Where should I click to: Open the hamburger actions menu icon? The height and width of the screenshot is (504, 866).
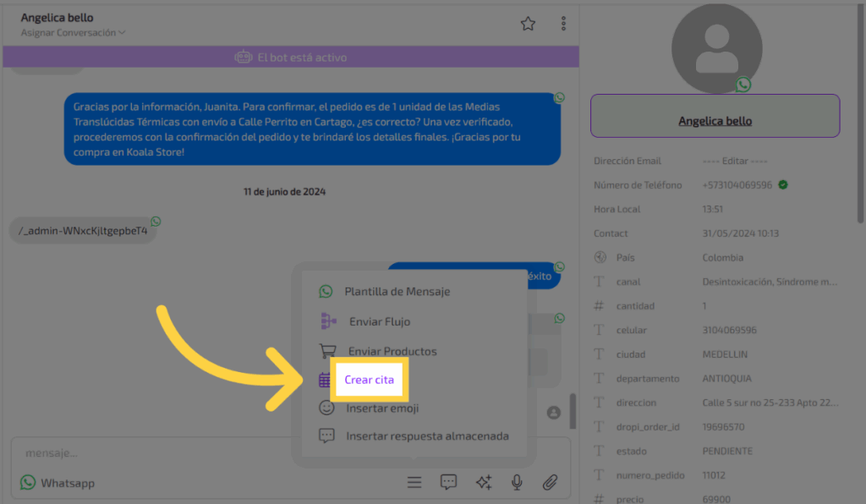pos(414,482)
